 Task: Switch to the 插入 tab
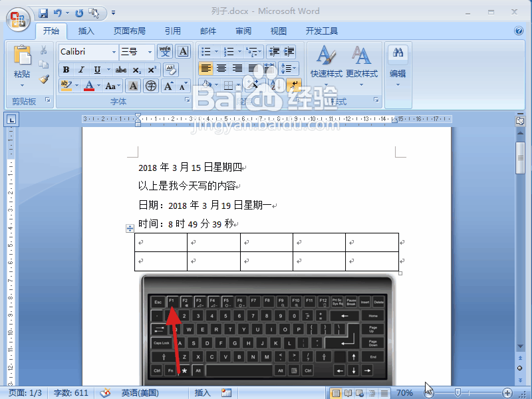[x=86, y=31]
